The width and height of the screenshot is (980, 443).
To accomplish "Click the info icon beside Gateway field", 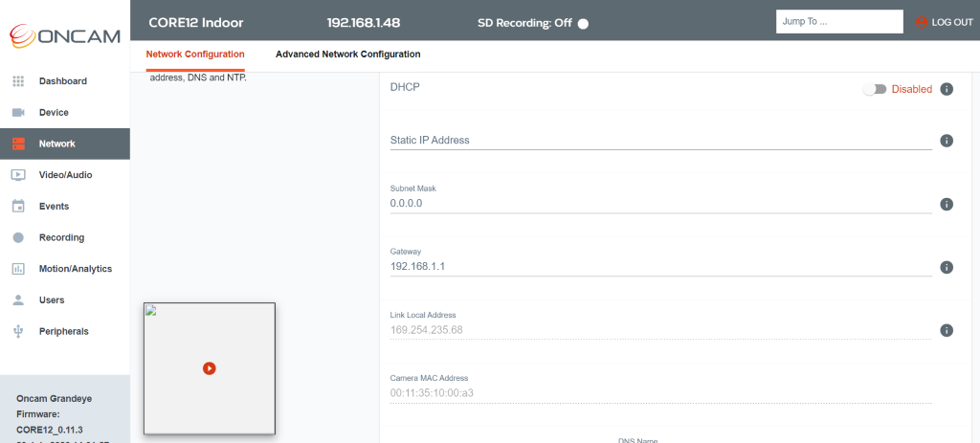I will tap(947, 267).
